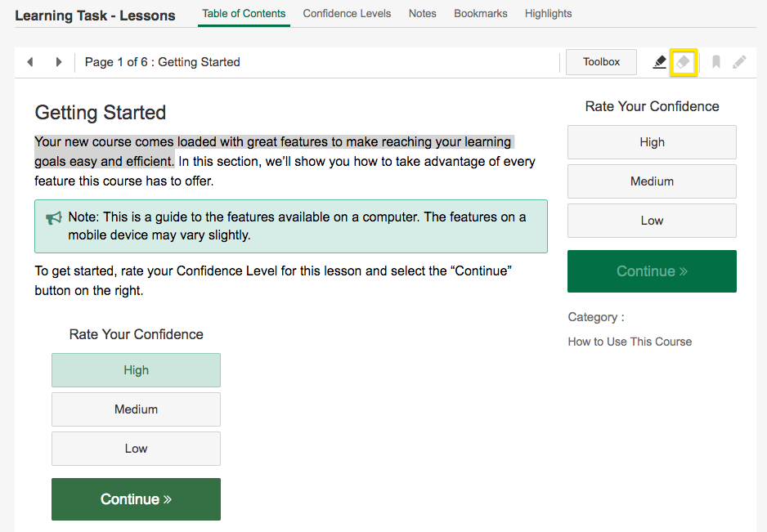
Task: Switch to the Table of Contents tab
Action: pyautogui.click(x=244, y=13)
